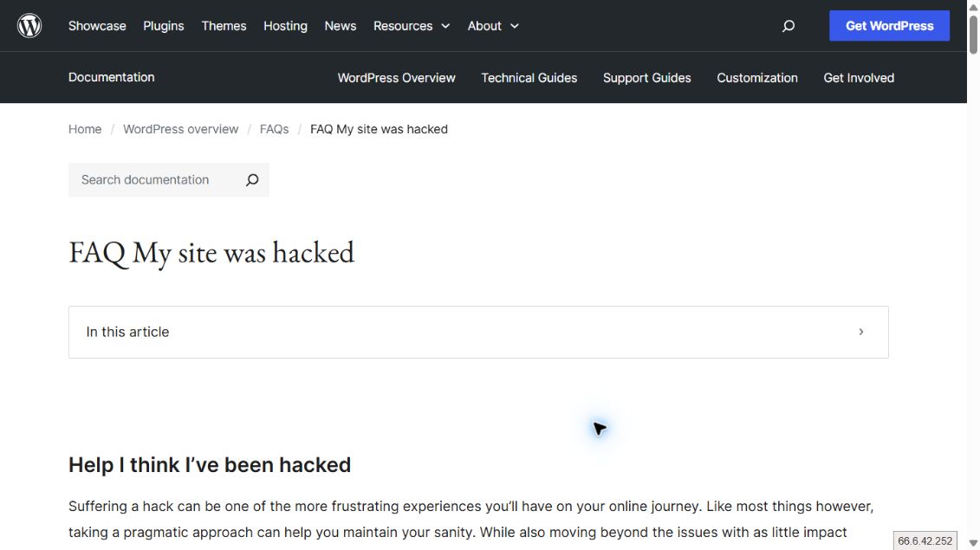Image resolution: width=980 pixels, height=550 pixels.
Task: Open the Get Involved section
Action: click(x=859, y=77)
